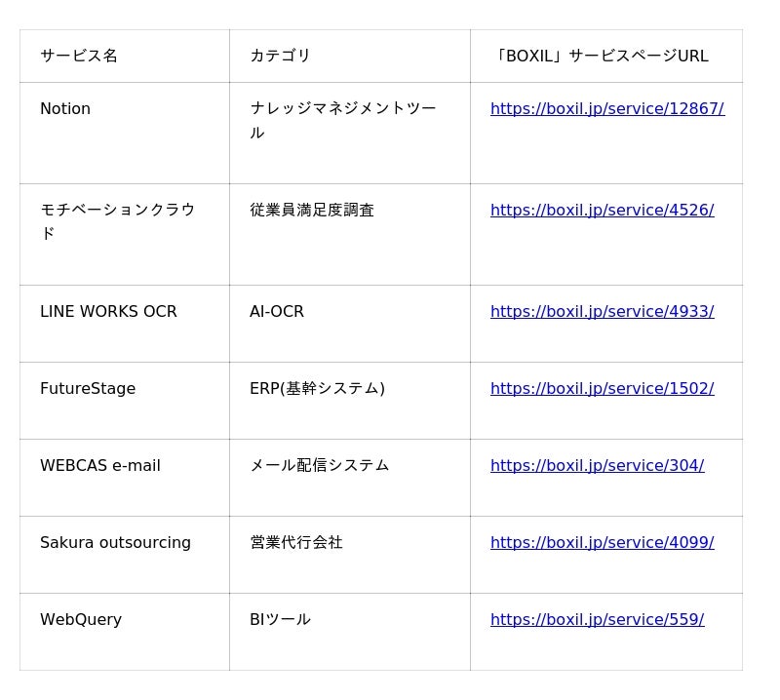Open the Notion service page link
Viewport: 780px width, 700px height.
click(x=606, y=109)
